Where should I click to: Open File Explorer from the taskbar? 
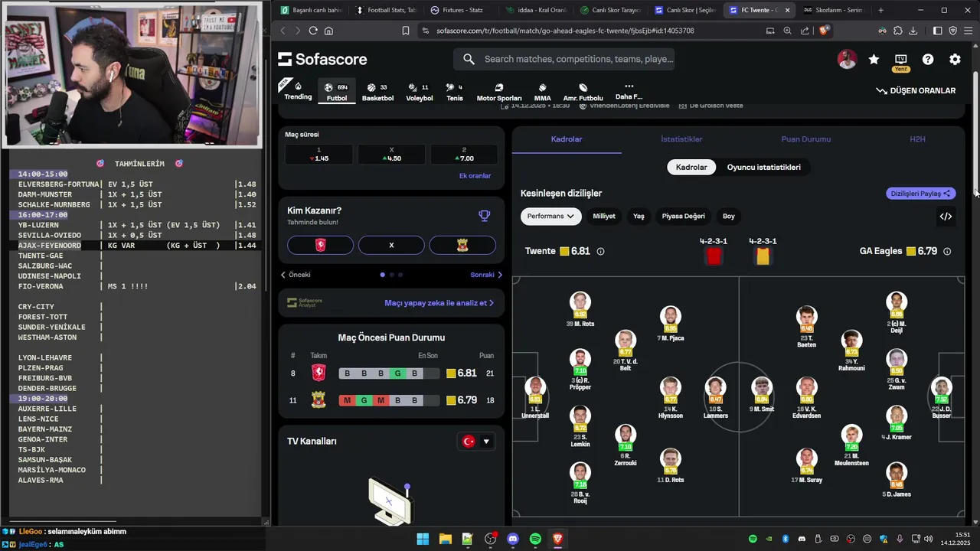click(445, 539)
